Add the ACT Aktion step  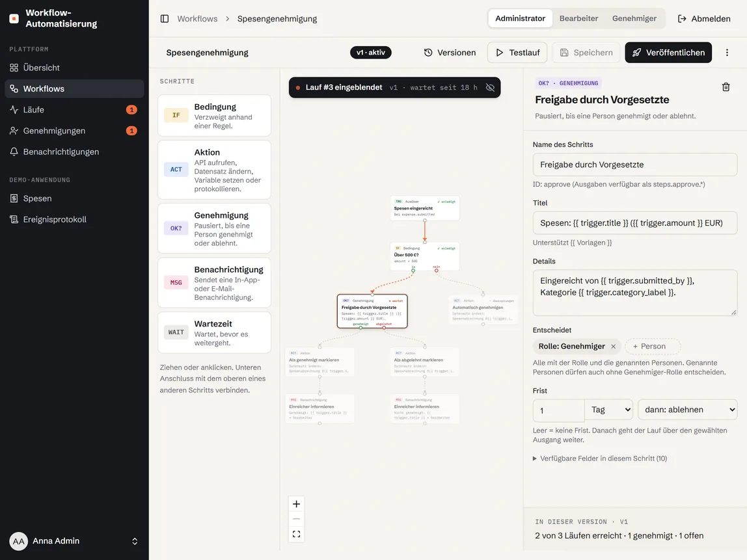click(x=214, y=170)
